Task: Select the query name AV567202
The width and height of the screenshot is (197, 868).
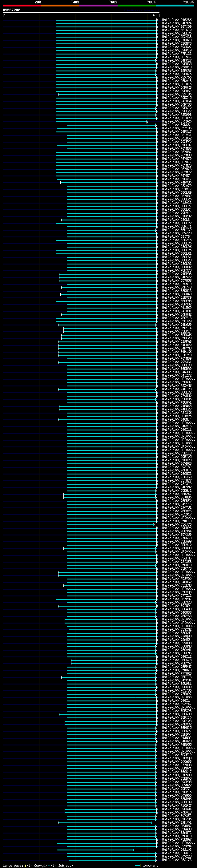Action: point(11,10)
